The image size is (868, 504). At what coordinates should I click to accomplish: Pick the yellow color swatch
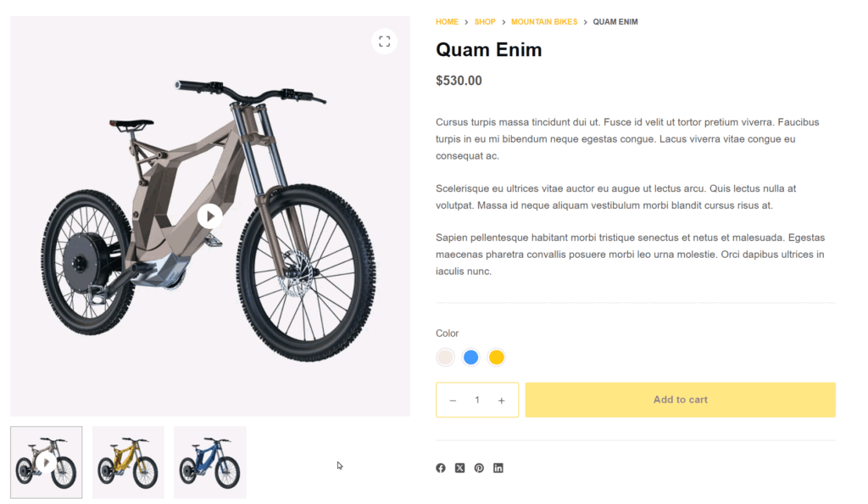pyautogui.click(x=497, y=357)
